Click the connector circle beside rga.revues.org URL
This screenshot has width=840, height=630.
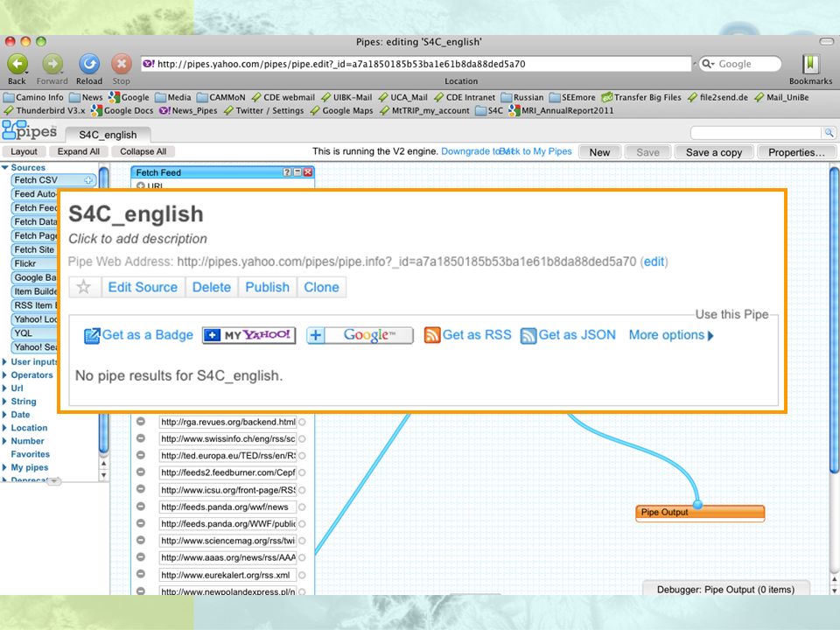[x=302, y=422]
